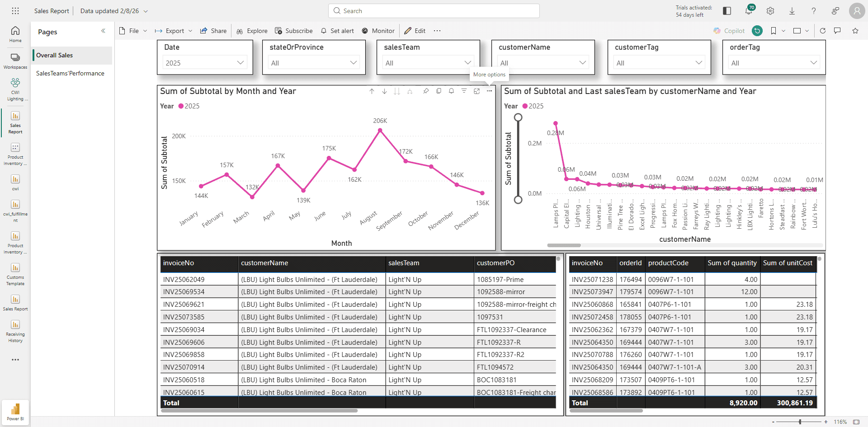The image size is (868, 427).
Task: Open the notifications bell with 70 badge
Action: click(x=749, y=11)
